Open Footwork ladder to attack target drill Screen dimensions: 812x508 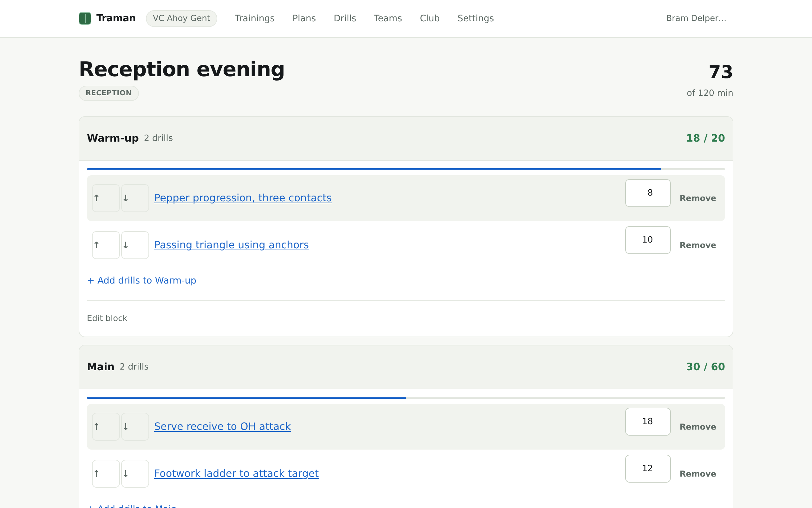click(x=236, y=474)
